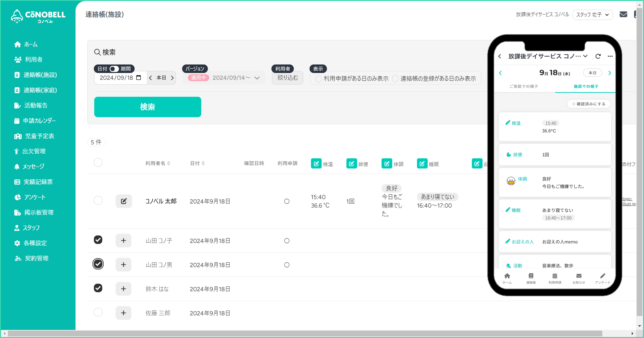Click the 睡眠 column edit icon
Screen dimensions: 644x338
tap(422, 163)
